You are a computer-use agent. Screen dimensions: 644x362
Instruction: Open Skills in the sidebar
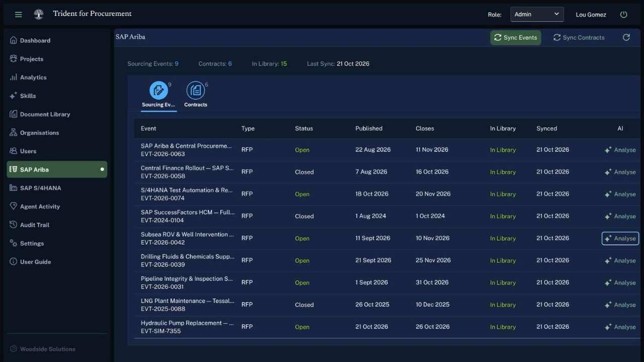coord(57,96)
